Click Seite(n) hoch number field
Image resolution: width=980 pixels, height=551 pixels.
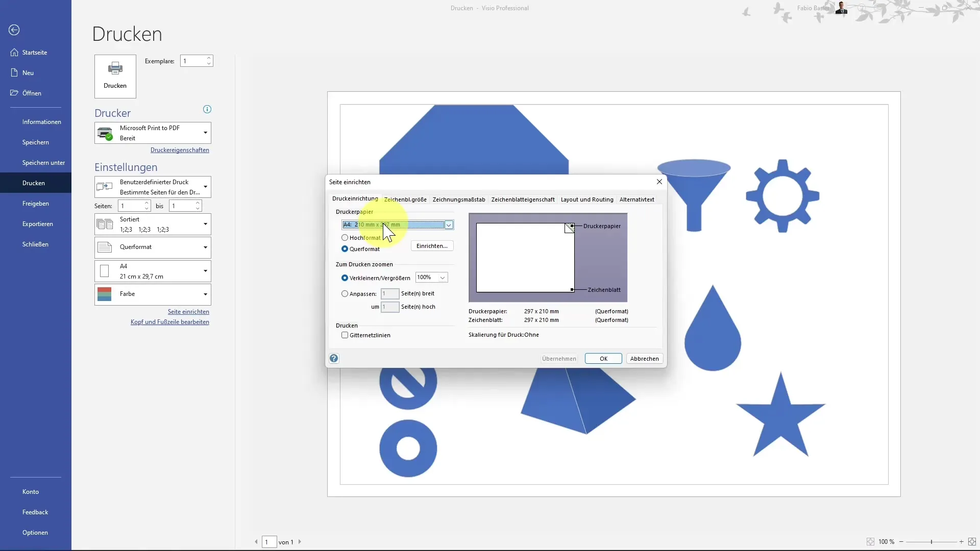click(x=390, y=307)
